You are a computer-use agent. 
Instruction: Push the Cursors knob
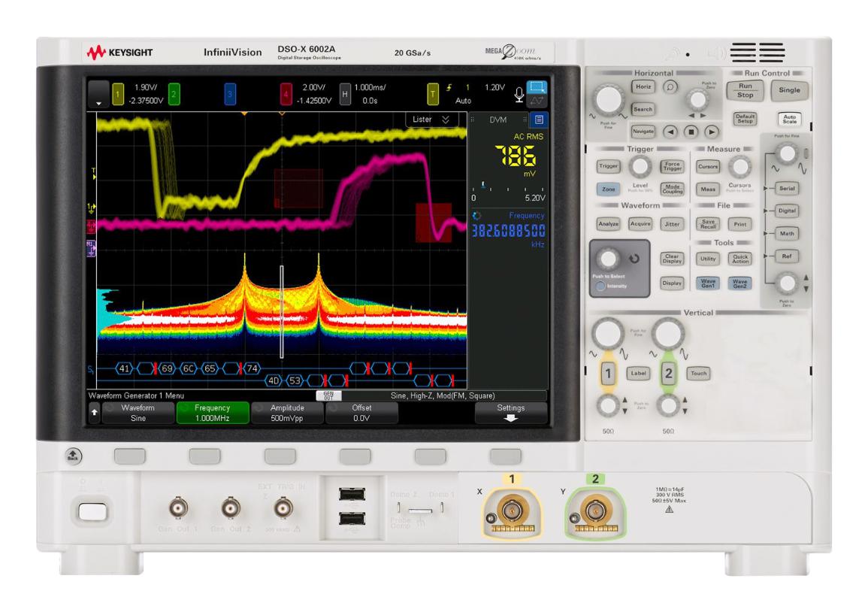739,165
